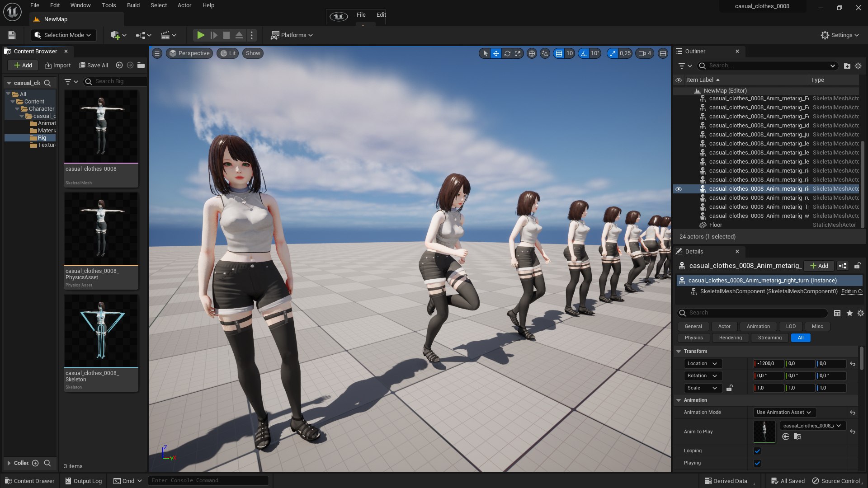Click the console command input field
Image resolution: width=868 pixels, height=488 pixels.
(x=208, y=481)
